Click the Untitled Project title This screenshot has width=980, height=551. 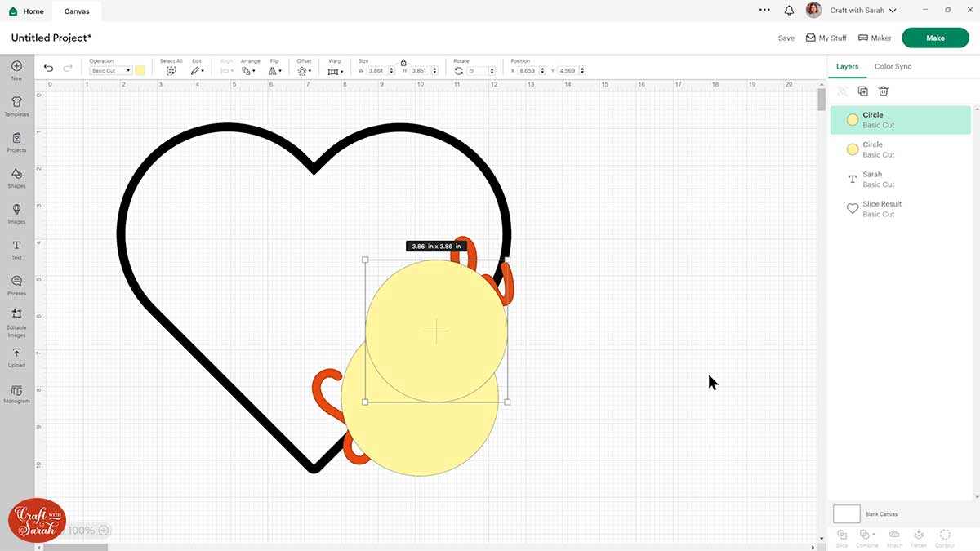[51, 38]
